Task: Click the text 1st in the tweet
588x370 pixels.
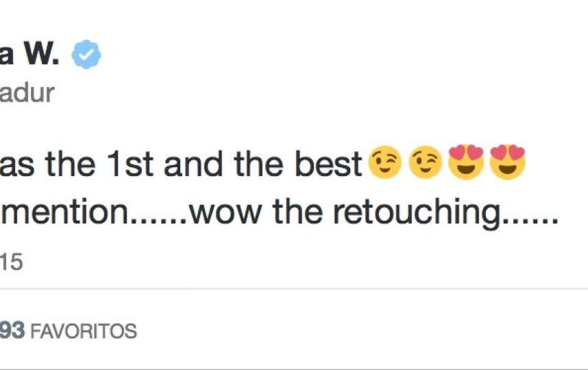Action: (x=130, y=164)
